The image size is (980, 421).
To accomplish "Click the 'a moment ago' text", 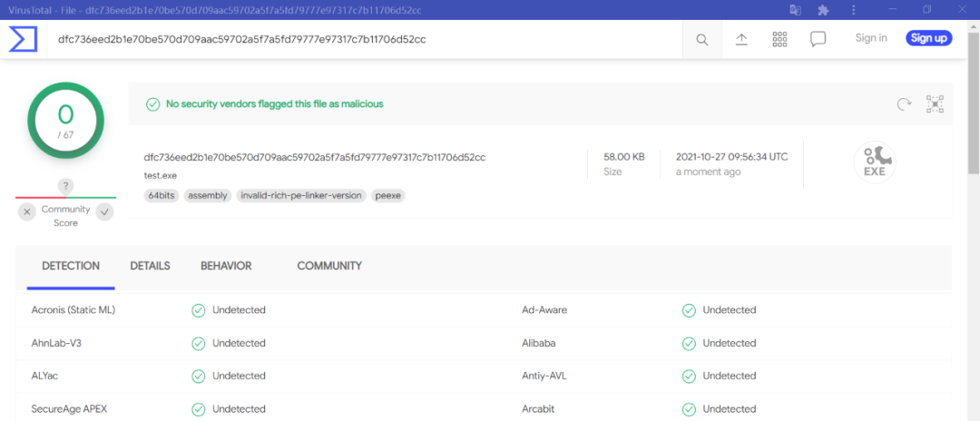I will point(709,171).
